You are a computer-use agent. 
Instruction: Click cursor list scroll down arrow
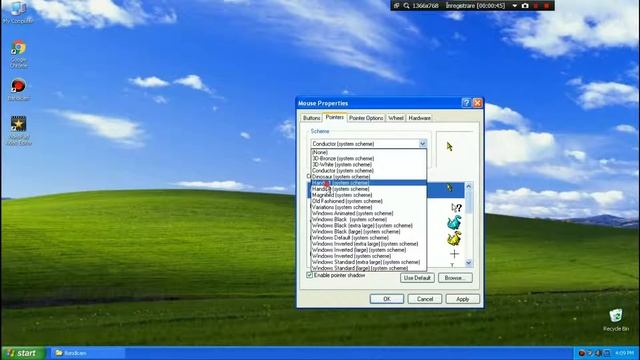[469, 263]
